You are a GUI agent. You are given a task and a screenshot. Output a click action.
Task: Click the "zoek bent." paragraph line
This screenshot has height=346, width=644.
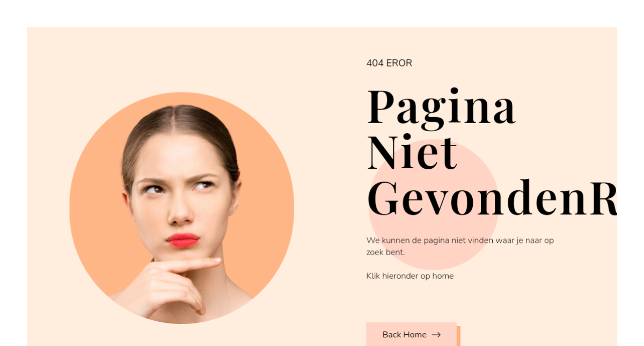(x=385, y=252)
